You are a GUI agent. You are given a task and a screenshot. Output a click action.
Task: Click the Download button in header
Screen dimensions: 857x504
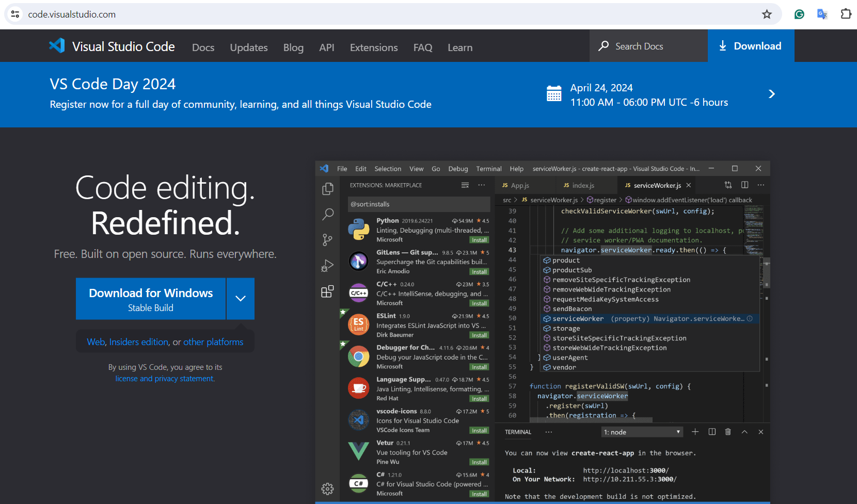tap(751, 46)
